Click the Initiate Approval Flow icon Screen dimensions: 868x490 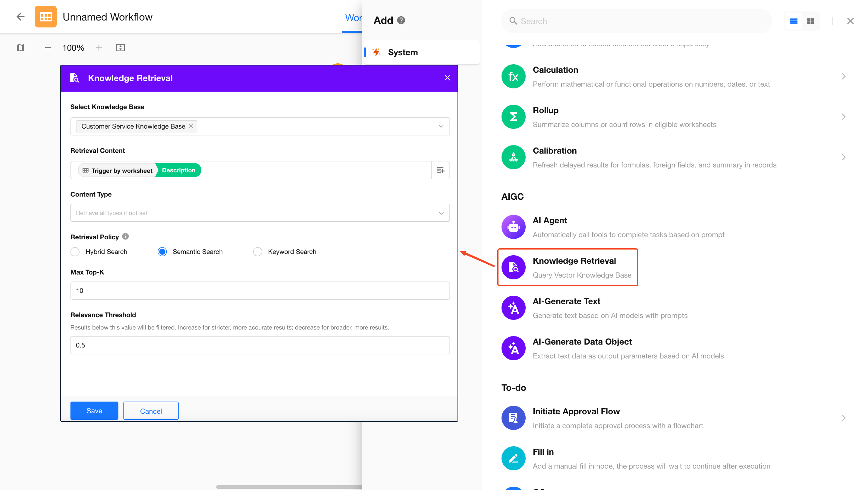pyautogui.click(x=513, y=418)
